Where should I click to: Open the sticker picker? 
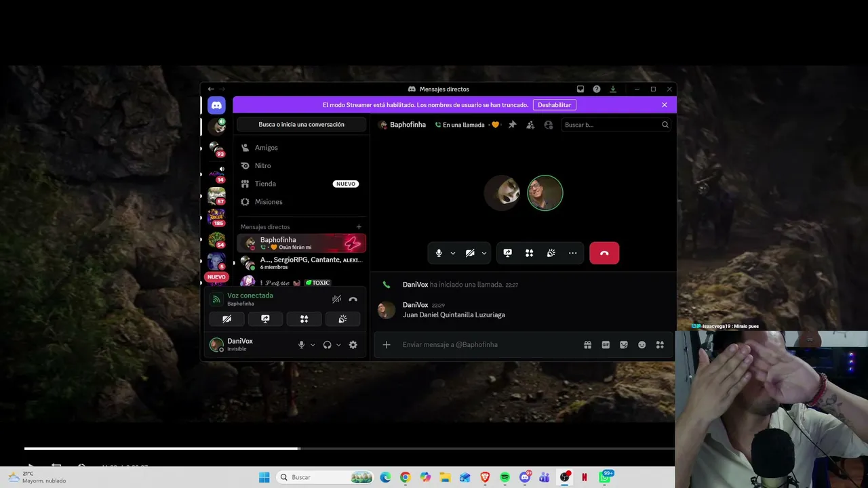coord(624,345)
